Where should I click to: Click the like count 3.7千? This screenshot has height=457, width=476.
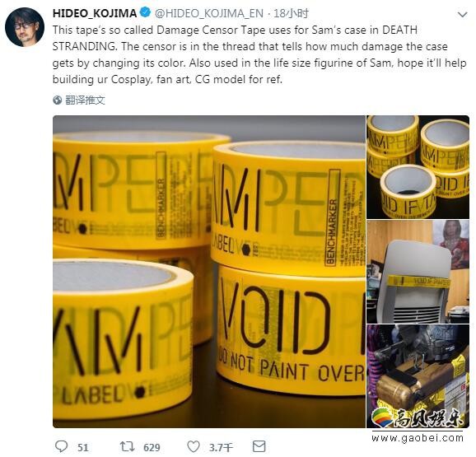[221, 447]
